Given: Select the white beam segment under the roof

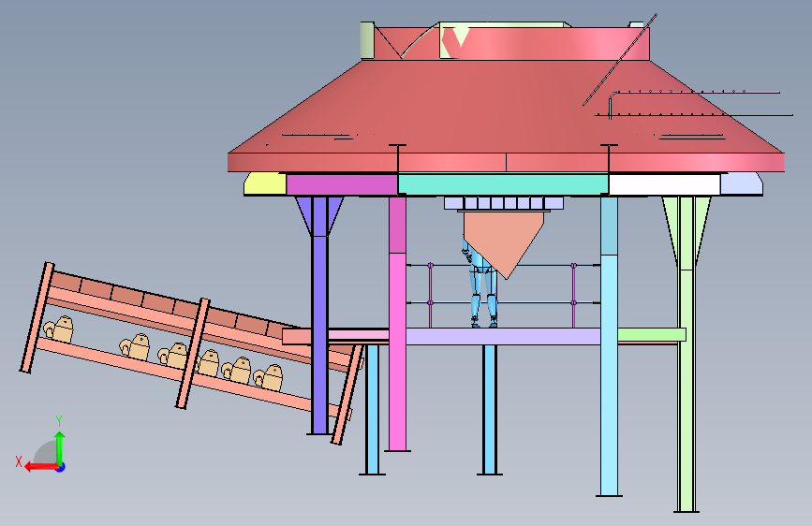Looking at the screenshot, I should [664, 184].
